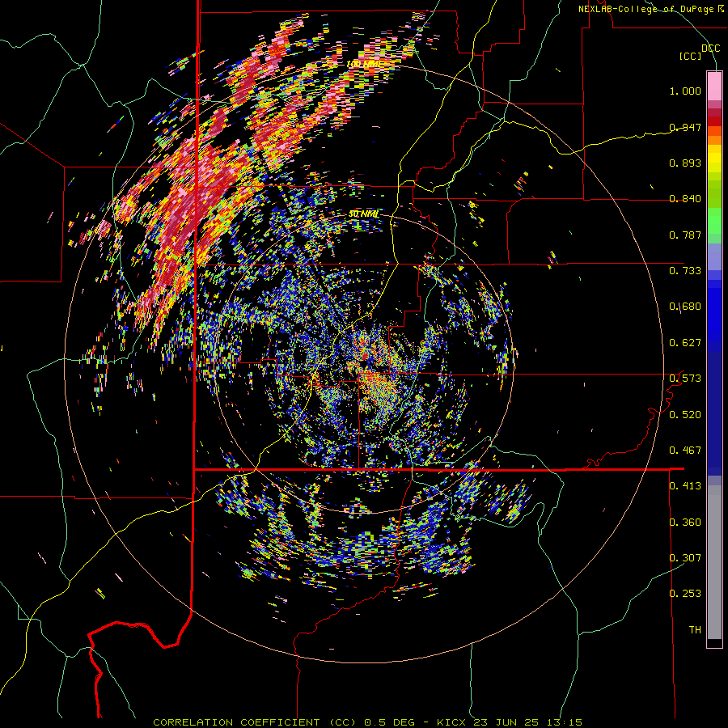The width and height of the screenshot is (728, 728).
Task: Select the 0.573 scale value
Action: click(x=685, y=379)
